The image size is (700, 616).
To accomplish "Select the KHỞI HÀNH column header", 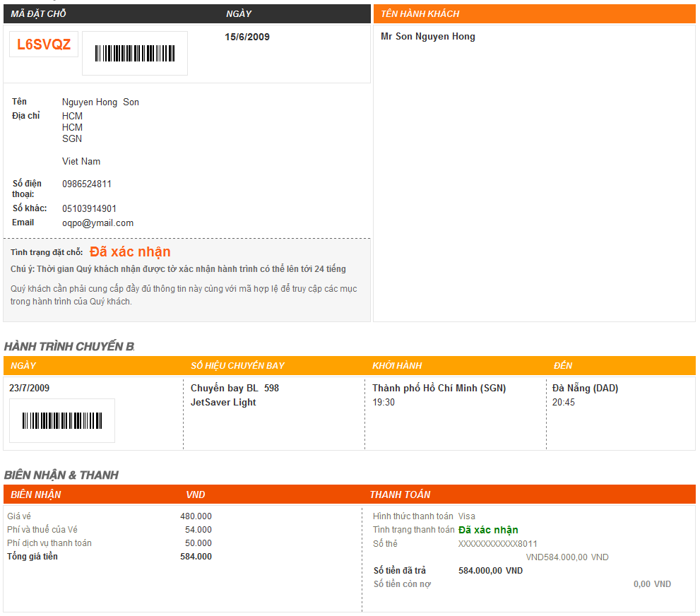I will click(x=397, y=366).
